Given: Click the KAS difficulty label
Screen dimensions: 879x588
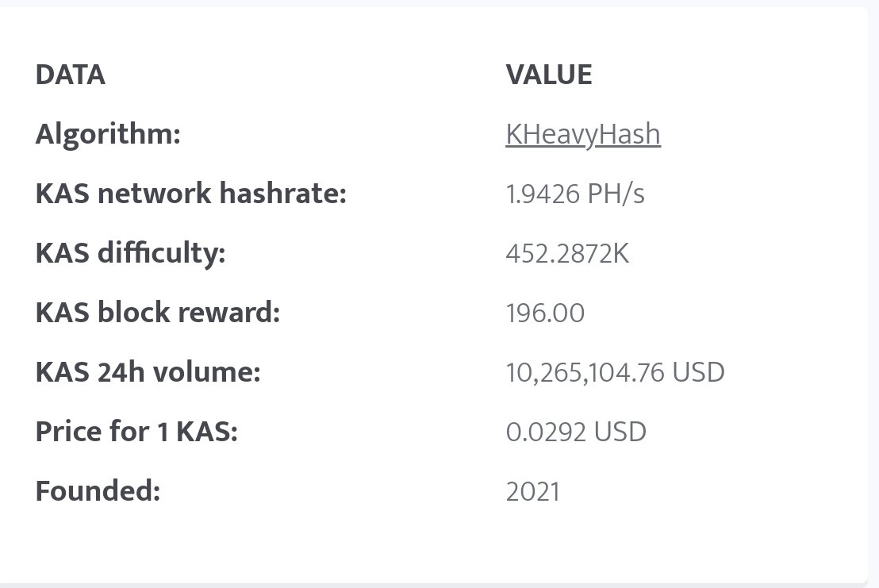Looking at the screenshot, I should coord(131,253).
